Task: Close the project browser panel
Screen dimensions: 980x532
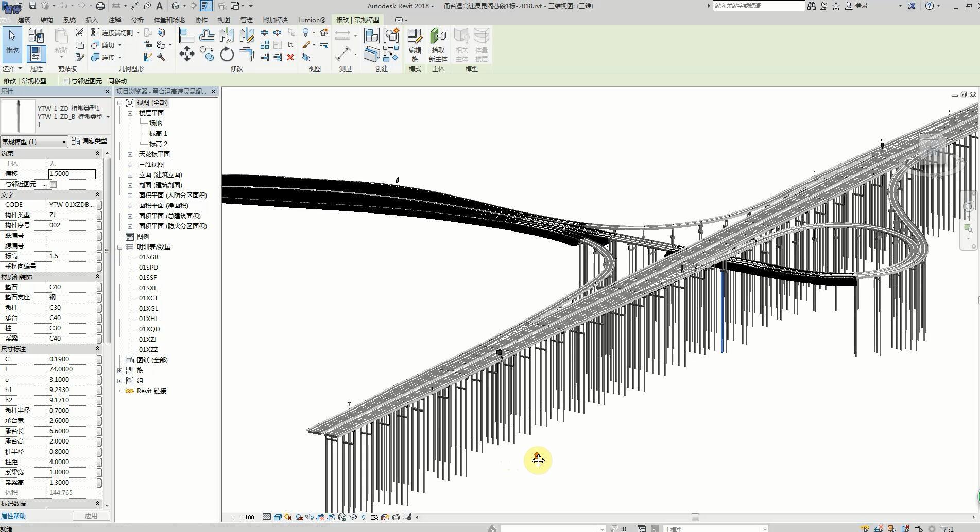Action: [x=214, y=91]
